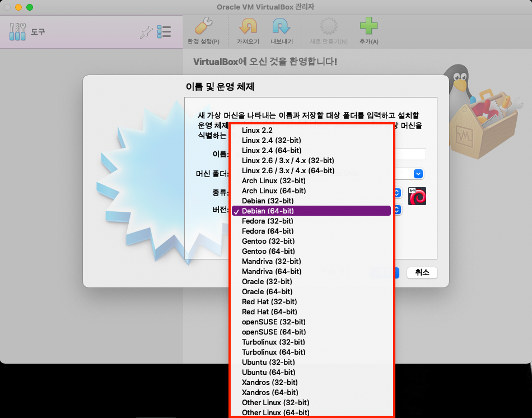Open the version (버전) dropdown stepper

[x=397, y=210]
